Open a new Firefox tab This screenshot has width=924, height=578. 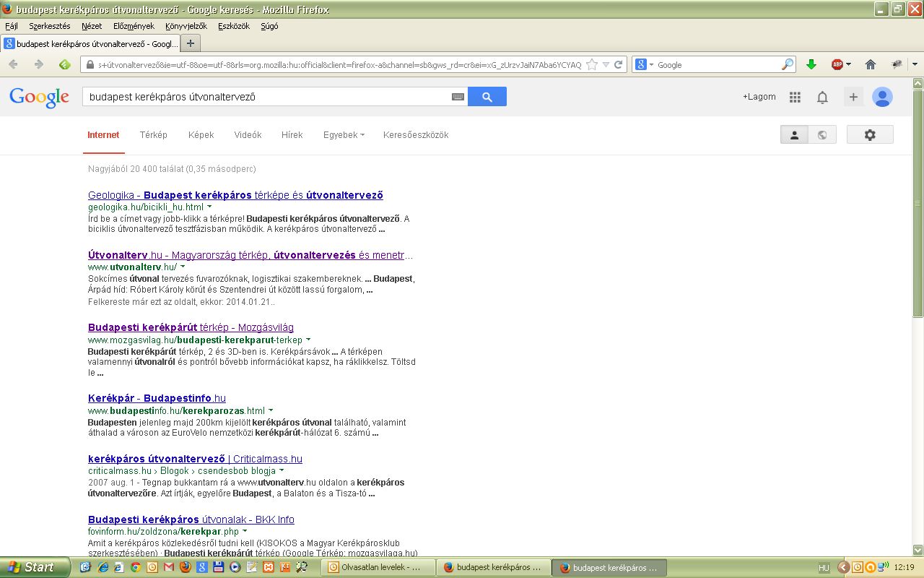(x=191, y=43)
